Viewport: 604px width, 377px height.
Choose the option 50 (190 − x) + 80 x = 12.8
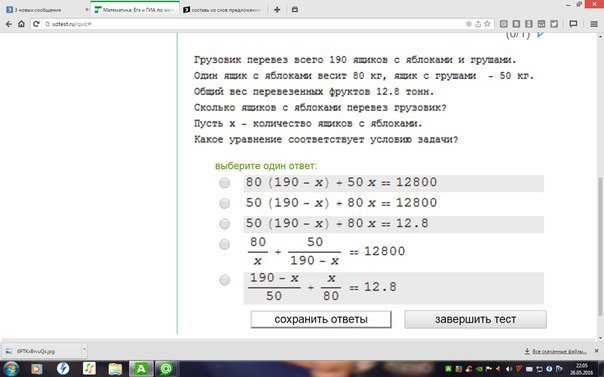pyautogui.click(x=225, y=224)
